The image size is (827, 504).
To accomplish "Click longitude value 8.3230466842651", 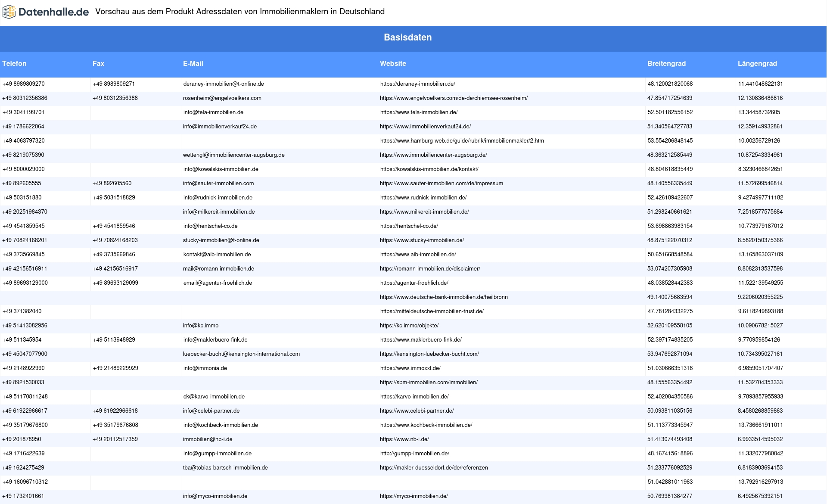I will [761, 169].
